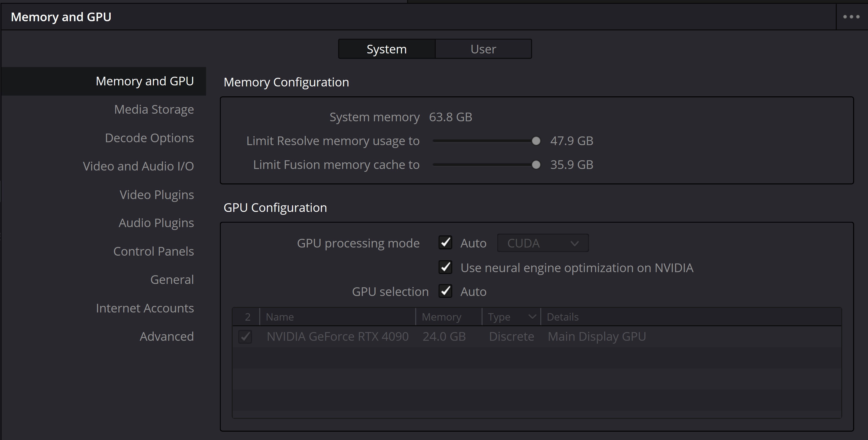
Task: Click the 'Discrete' type cell
Action: [x=511, y=337]
